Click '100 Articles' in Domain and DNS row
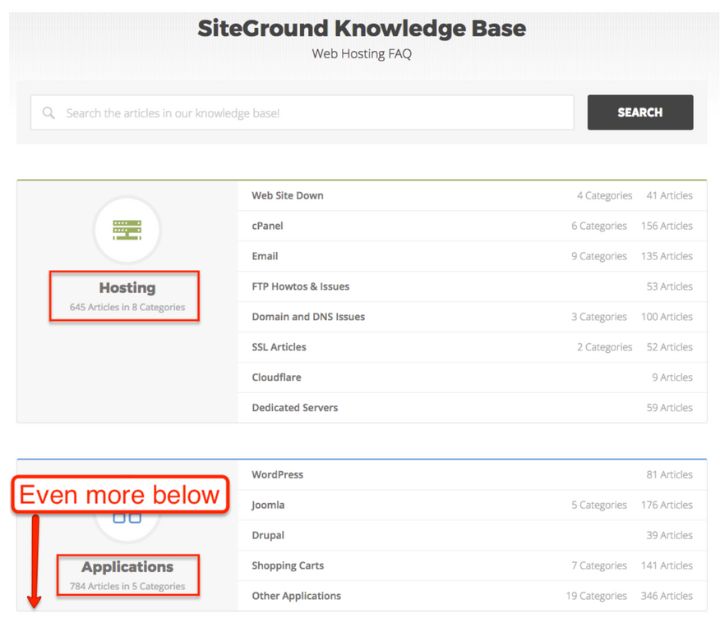720x627 pixels. click(x=667, y=317)
